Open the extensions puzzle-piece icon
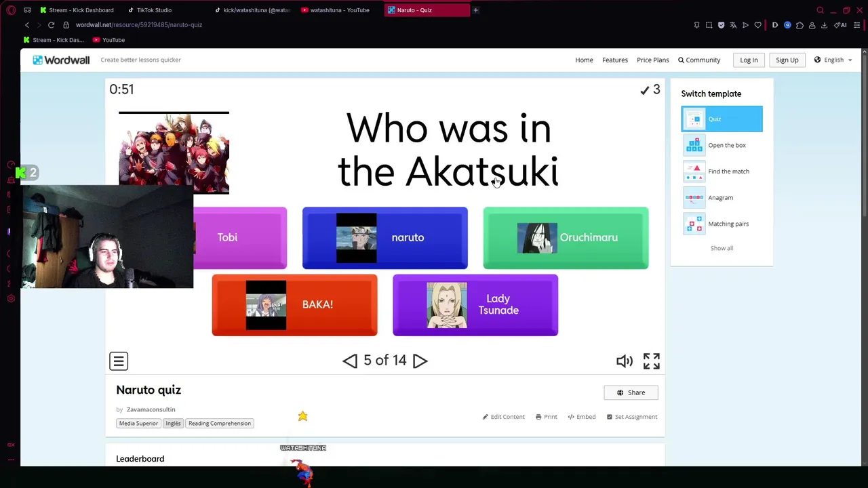The height and width of the screenshot is (488, 868). (800, 25)
